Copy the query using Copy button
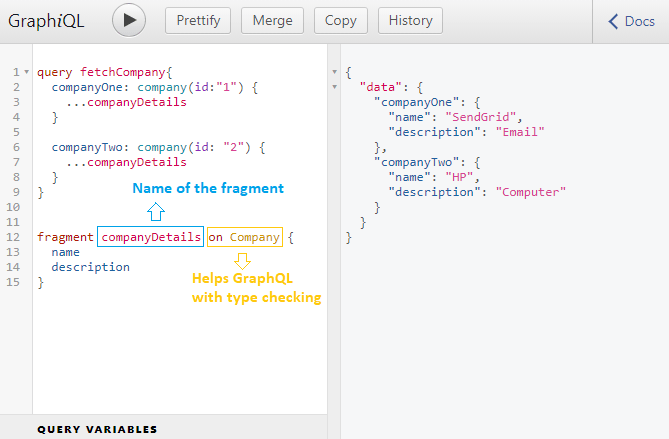 [x=340, y=20]
